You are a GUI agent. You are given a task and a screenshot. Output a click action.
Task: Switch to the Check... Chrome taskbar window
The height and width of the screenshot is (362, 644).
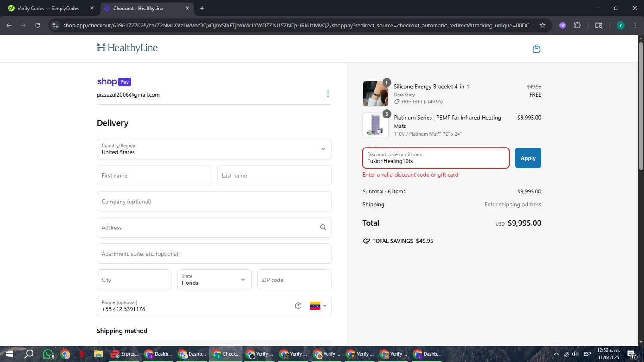click(x=226, y=354)
